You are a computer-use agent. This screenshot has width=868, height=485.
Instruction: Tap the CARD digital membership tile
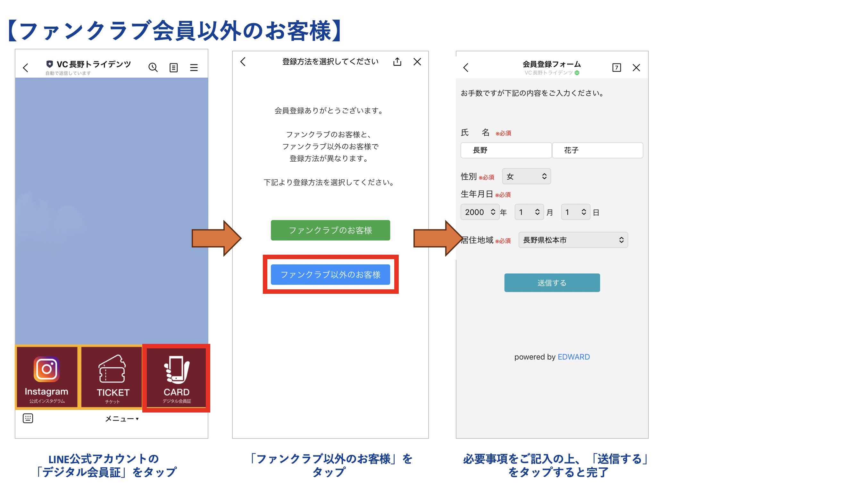pos(176,378)
